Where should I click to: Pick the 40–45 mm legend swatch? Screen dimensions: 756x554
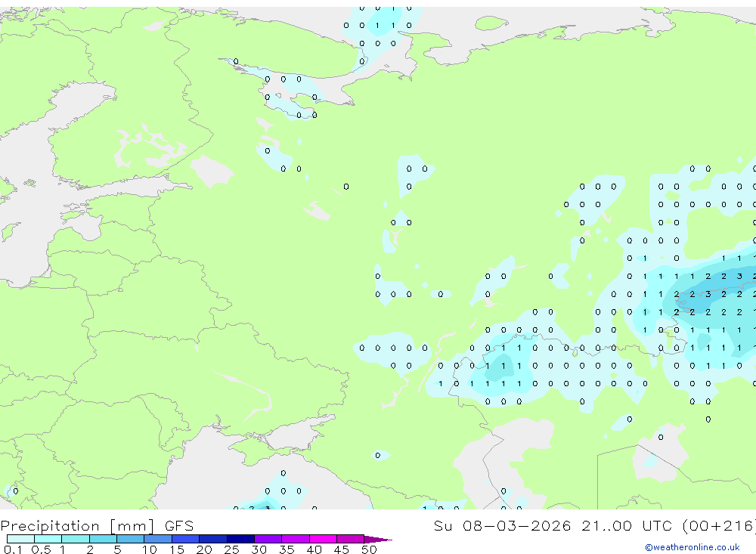pos(323,539)
